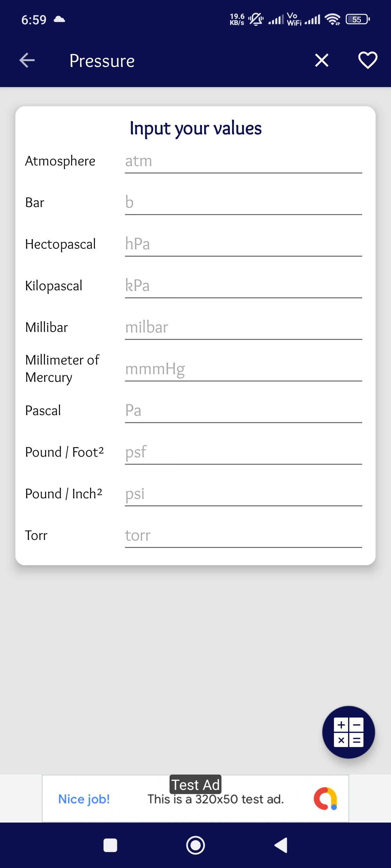Viewport: 391px width, 868px height.
Task: Tap the Android home navigation button
Action: pos(195,845)
